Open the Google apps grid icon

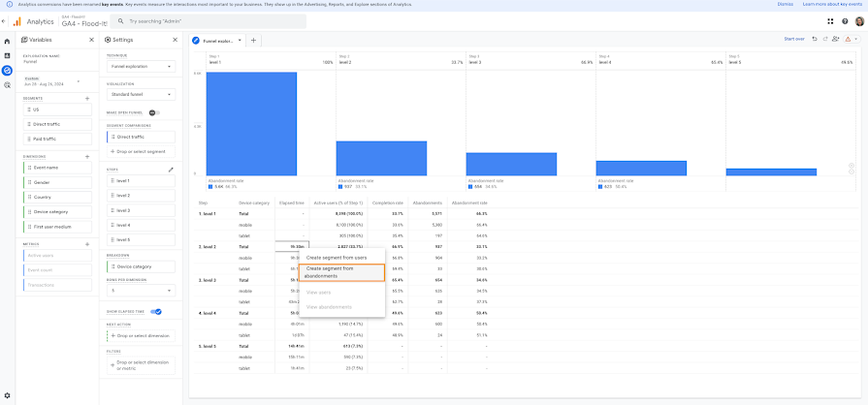coord(830,21)
